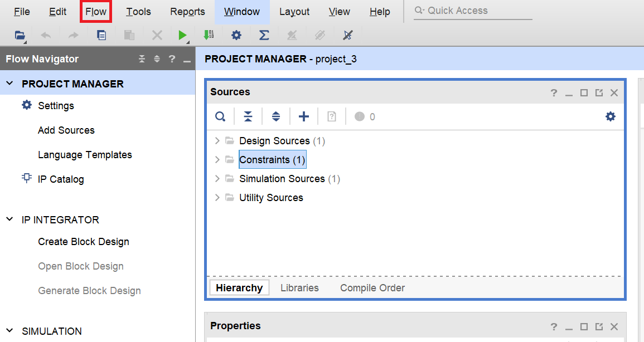Click Add Sources in Flow Navigator
The image size is (644, 342).
point(66,130)
